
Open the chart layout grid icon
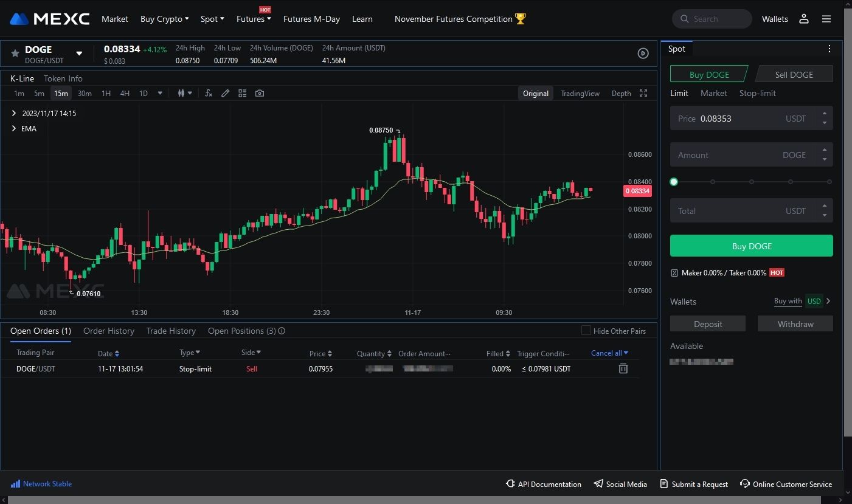pyautogui.click(x=242, y=93)
